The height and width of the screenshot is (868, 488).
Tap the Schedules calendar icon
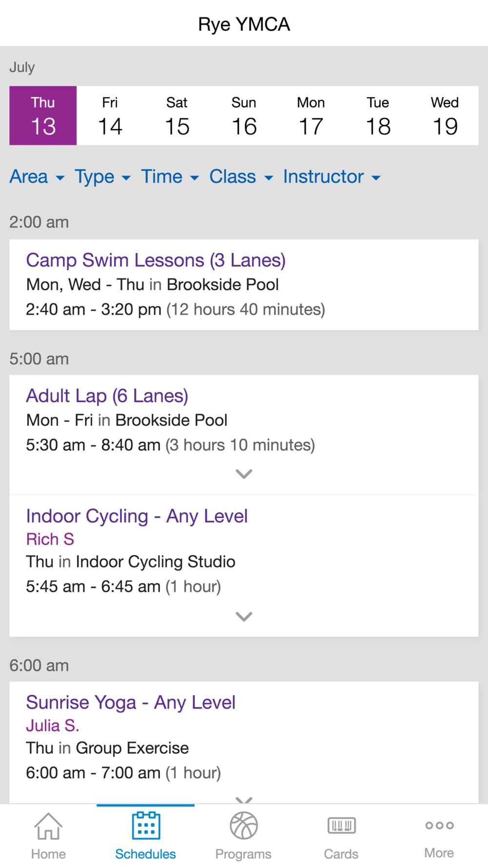click(x=146, y=826)
